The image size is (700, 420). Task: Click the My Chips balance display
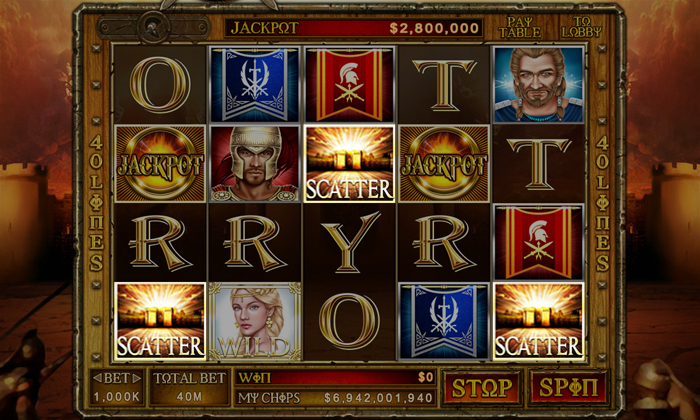click(x=335, y=398)
